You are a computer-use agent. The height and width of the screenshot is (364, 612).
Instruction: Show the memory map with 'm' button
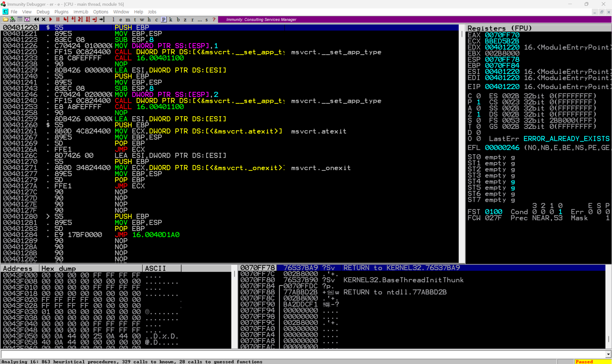pyautogui.click(x=128, y=19)
